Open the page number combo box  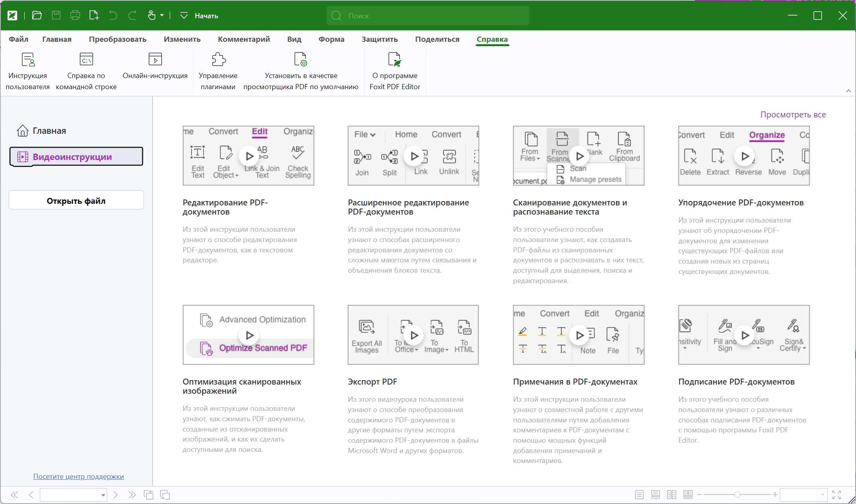point(73,495)
